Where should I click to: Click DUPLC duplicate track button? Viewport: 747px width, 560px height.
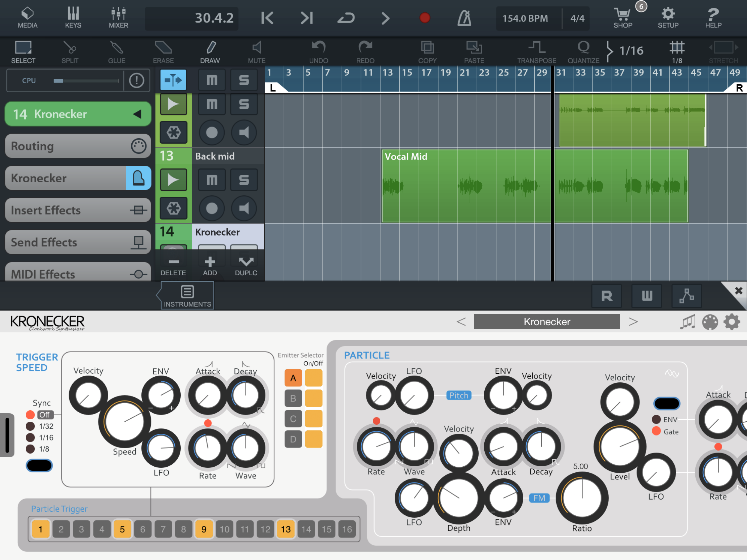246,266
